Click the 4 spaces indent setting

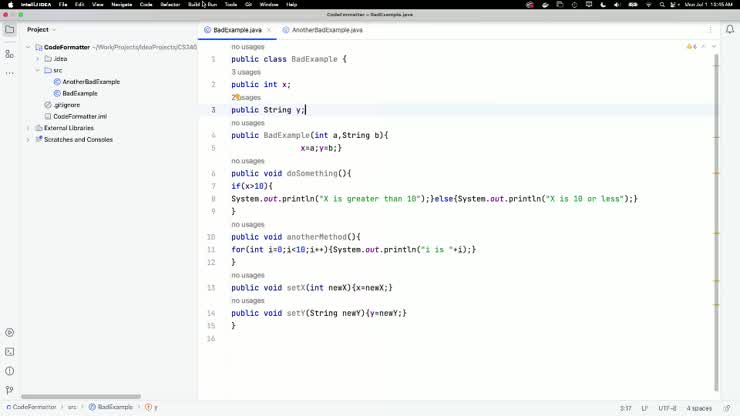coord(700,408)
